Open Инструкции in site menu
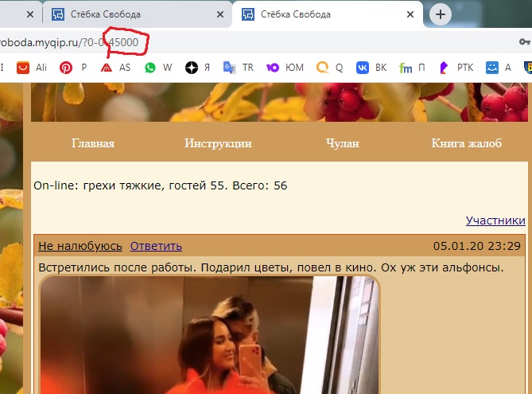The image size is (532, 394). click(x=218, y=143)
